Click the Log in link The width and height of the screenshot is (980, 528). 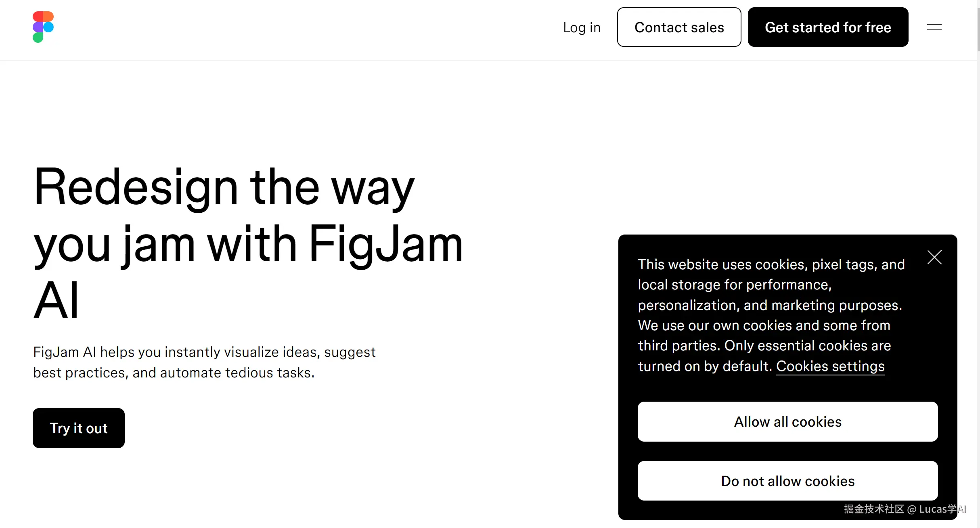click(582, 27)
